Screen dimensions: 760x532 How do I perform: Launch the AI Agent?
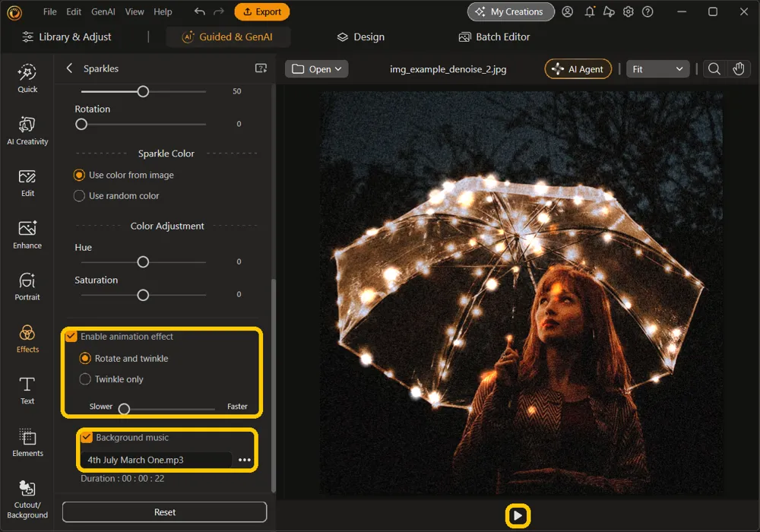[578, 69]
